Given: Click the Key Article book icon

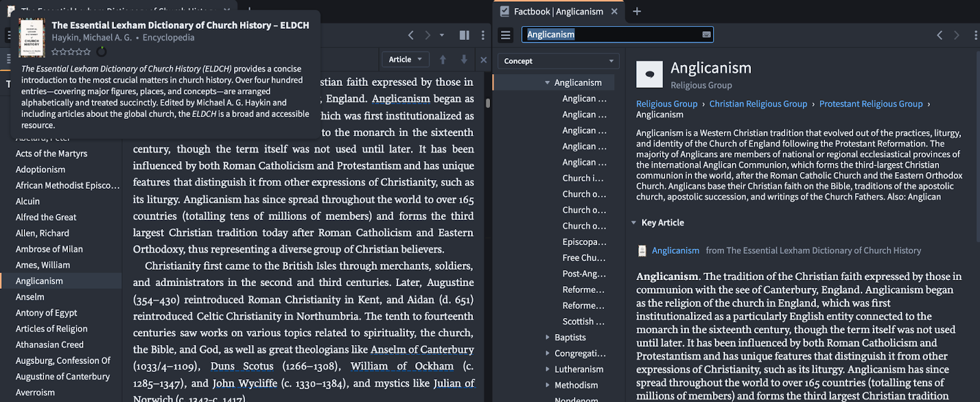Looking at the screenshot, I should tap(642, 251).
